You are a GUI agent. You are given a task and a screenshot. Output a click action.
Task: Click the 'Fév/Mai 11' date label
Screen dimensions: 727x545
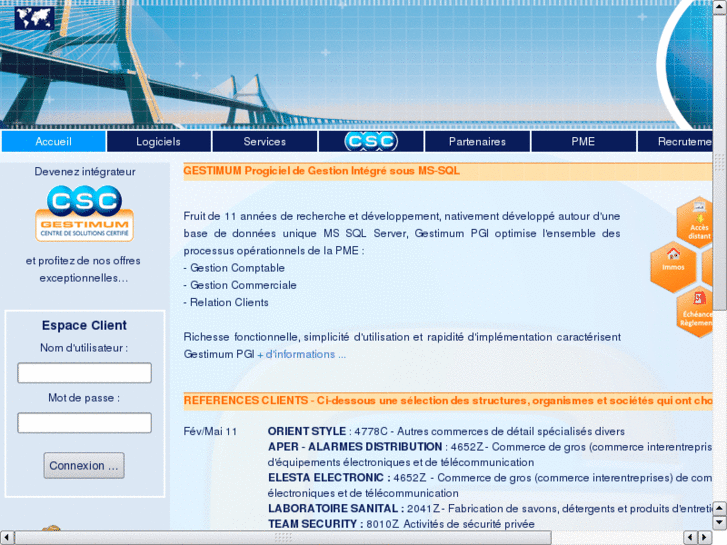(210, 431)
